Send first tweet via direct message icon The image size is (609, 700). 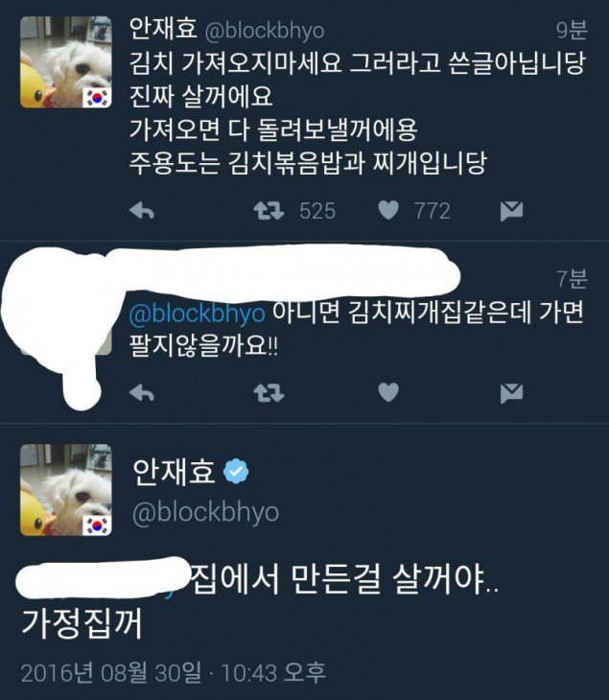pyautogui.click(x=511, y=211)
